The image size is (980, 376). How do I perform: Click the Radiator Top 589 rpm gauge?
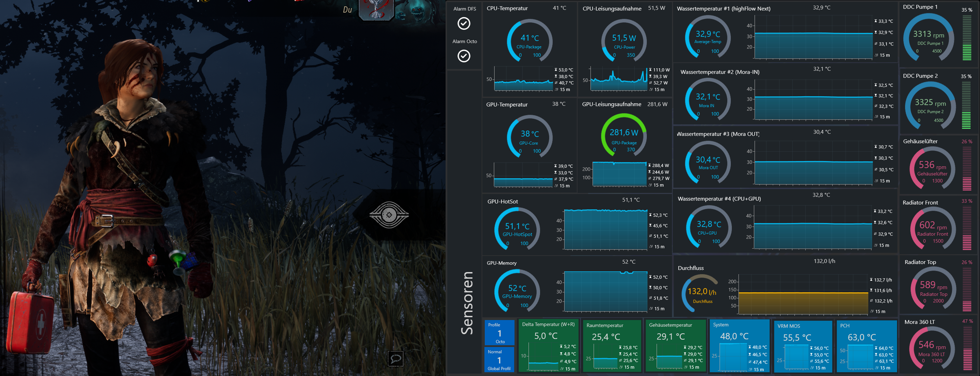pyautogui.click(x=933, y=289)
